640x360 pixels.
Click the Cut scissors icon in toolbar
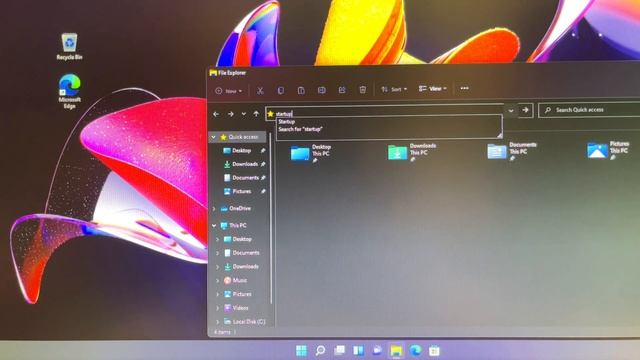[260, 91]
